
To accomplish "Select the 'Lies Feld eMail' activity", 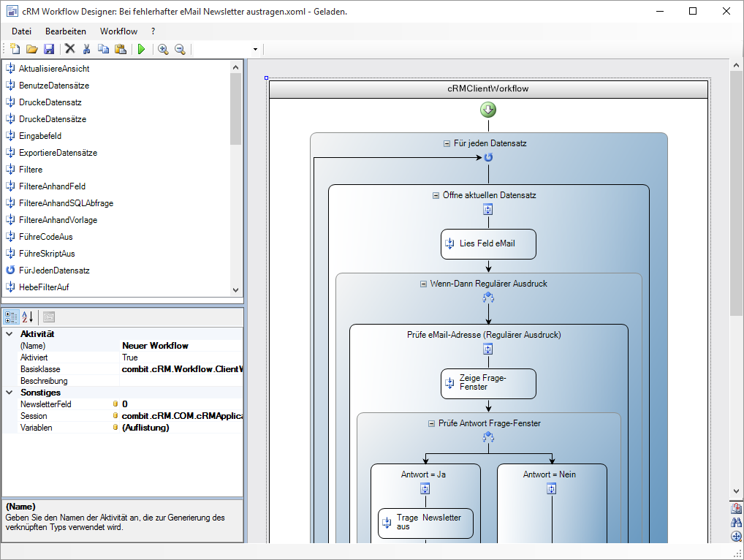I will click(x=488, y=244).
